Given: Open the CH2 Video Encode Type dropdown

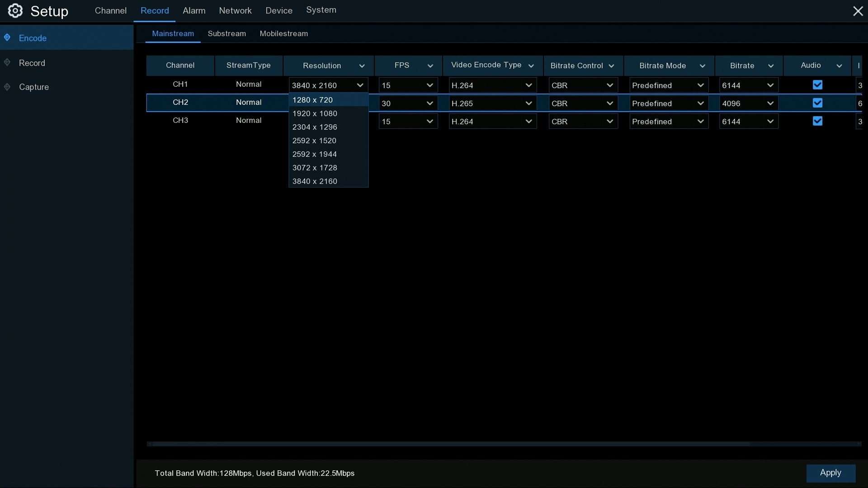Looking at the screenshot, I should coord(492,103).
